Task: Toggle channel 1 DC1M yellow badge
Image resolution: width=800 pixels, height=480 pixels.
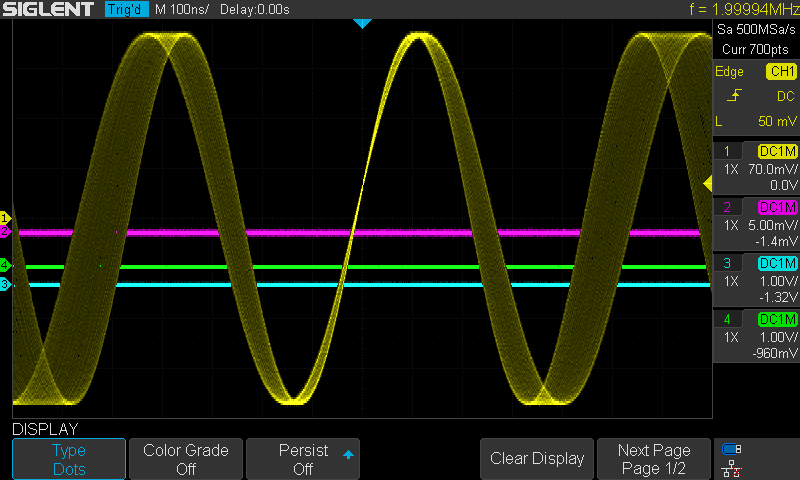Action: click(777, 151)
